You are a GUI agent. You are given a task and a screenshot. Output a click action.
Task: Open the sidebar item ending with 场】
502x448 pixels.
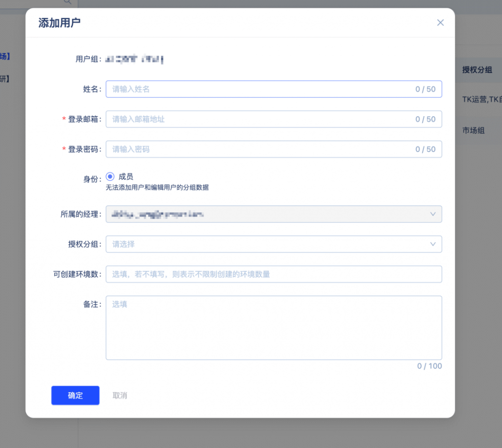coord(5,56)
